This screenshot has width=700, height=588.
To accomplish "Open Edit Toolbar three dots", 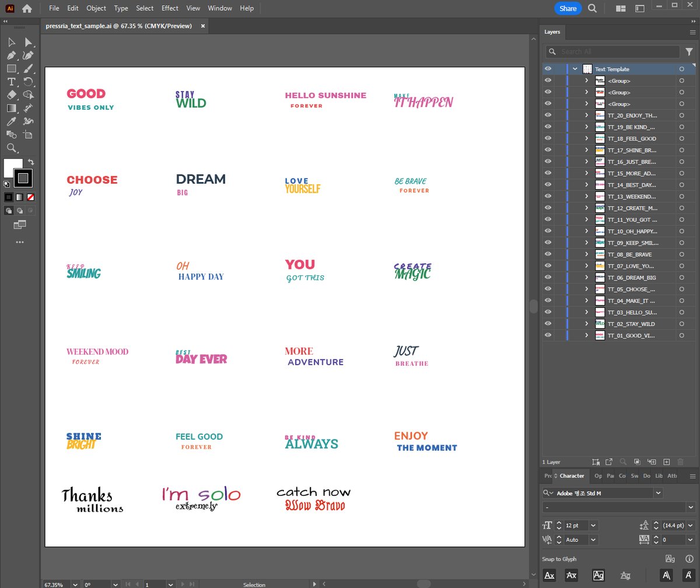I will 20,242.
